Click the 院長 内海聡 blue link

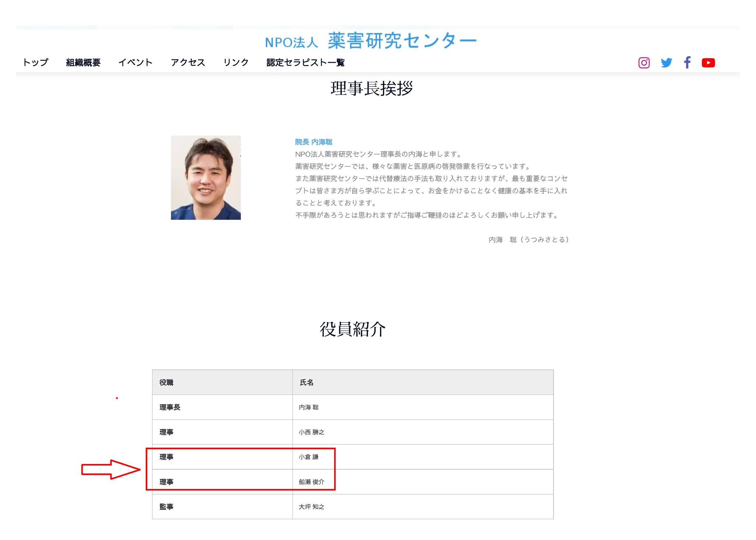tap(313, 142)
